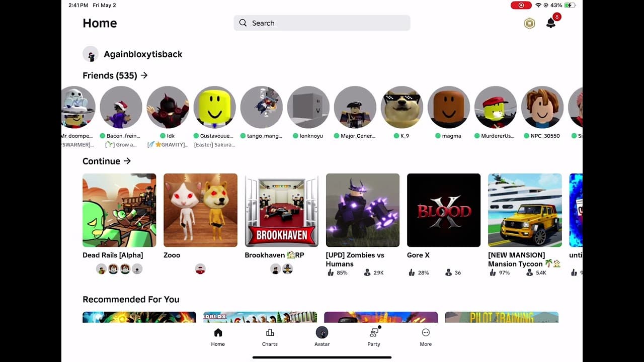Focus the Search field
Viewport: 644px width, 362px height.
(x=322, y=23)
